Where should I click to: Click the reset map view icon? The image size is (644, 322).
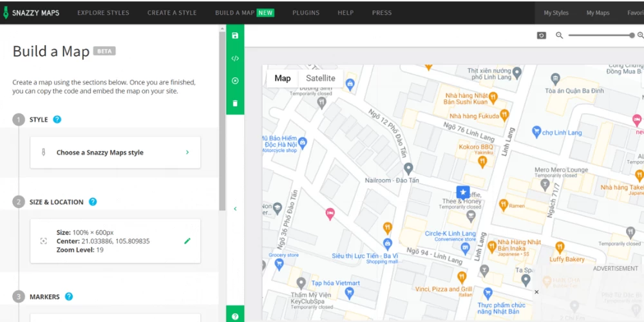542,35
